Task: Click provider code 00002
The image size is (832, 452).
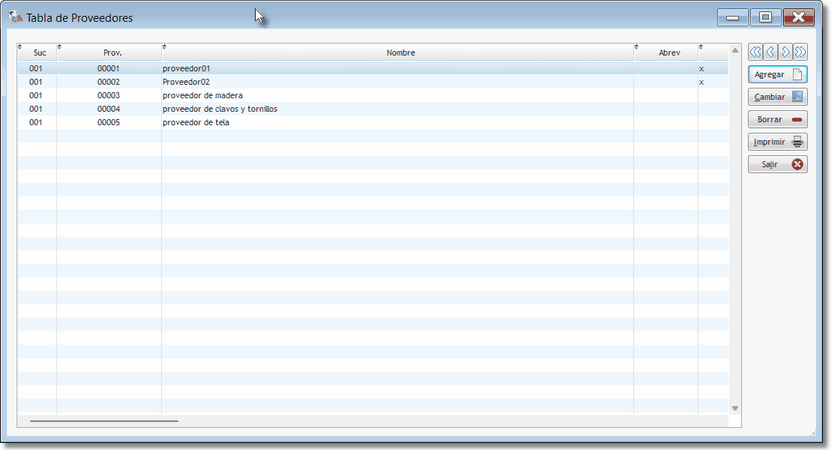Action: [108, 82]
